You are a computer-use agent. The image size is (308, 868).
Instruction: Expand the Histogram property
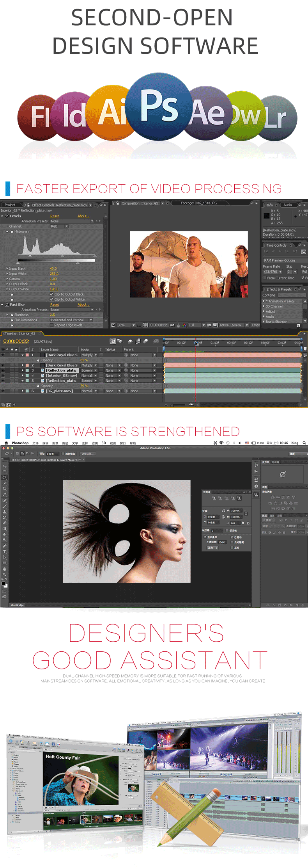7,231
